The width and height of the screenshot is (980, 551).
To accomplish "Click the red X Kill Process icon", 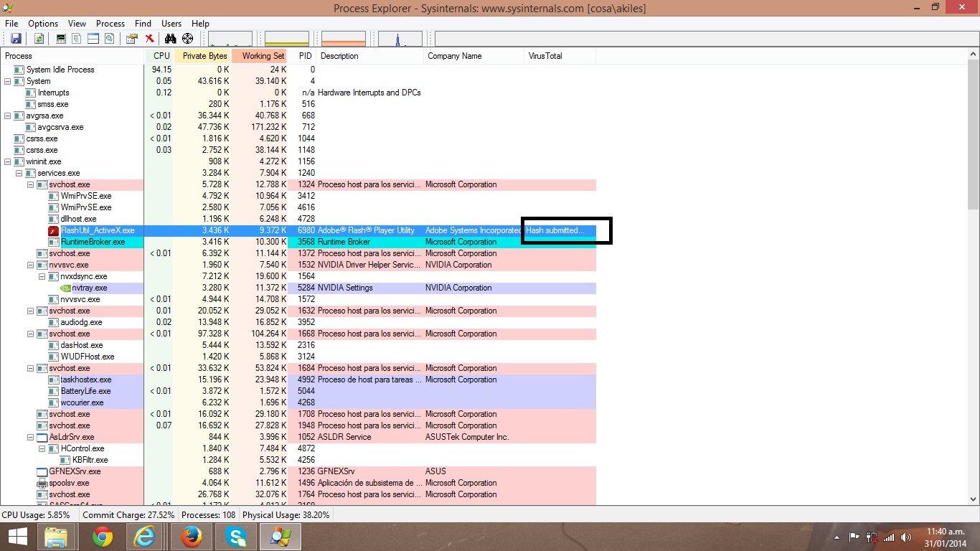I will point(149,38).
